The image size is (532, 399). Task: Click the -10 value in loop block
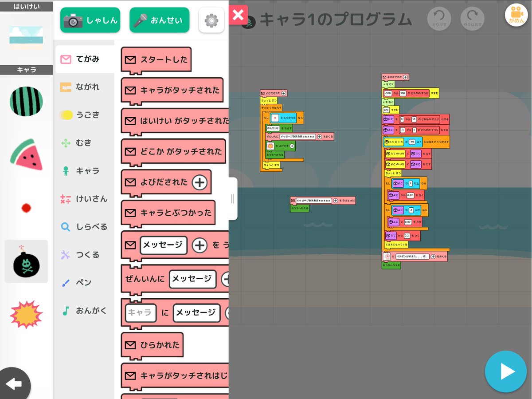[412, 142]
